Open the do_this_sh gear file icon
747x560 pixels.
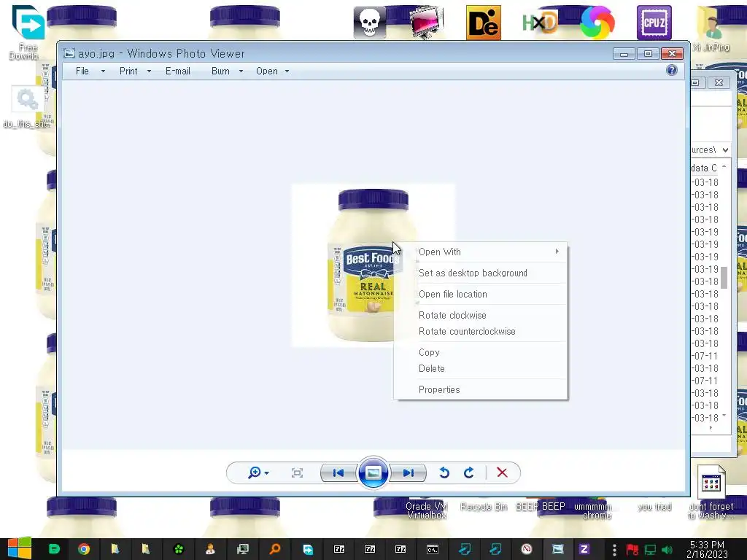point(27,108)
